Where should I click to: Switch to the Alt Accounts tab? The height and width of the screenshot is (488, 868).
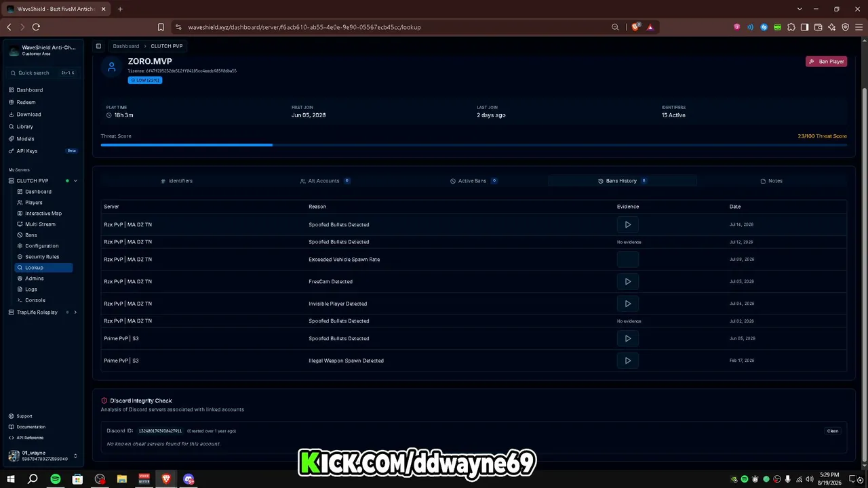[x=325, y=181]
